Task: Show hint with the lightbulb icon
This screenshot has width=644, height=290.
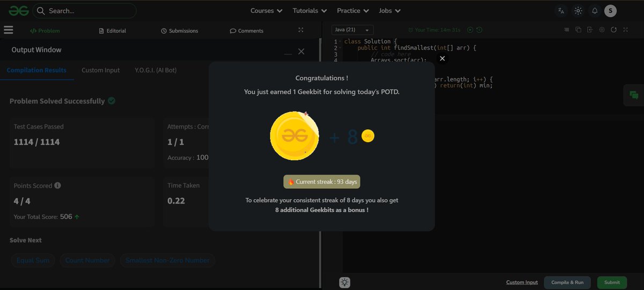Action: [x=345, y=282]
